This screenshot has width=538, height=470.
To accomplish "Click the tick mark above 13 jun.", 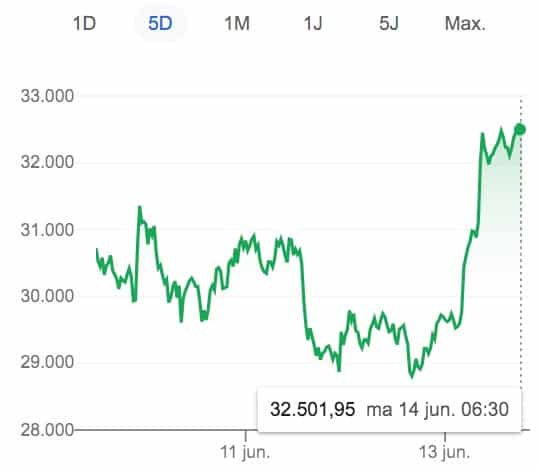I will (445, 436).
